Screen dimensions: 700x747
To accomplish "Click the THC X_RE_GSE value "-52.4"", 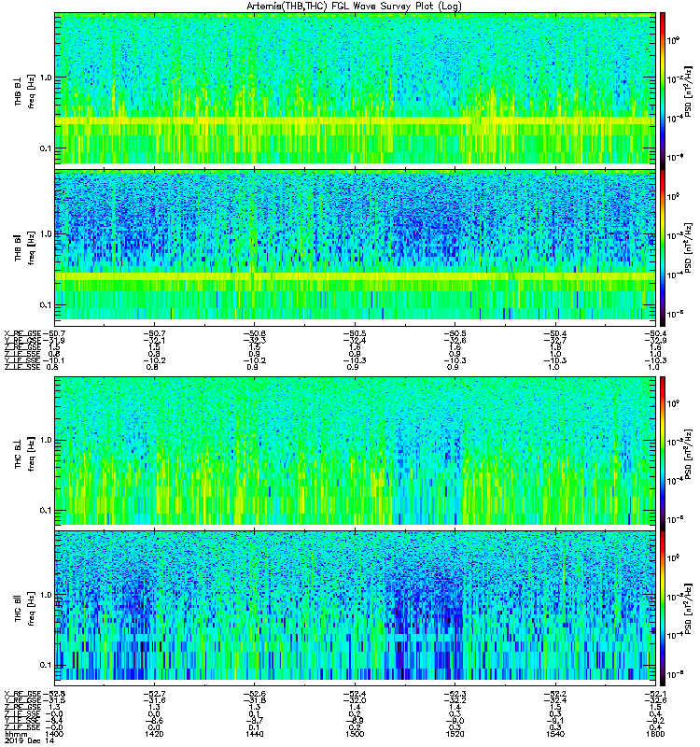I will pos(355,694).
